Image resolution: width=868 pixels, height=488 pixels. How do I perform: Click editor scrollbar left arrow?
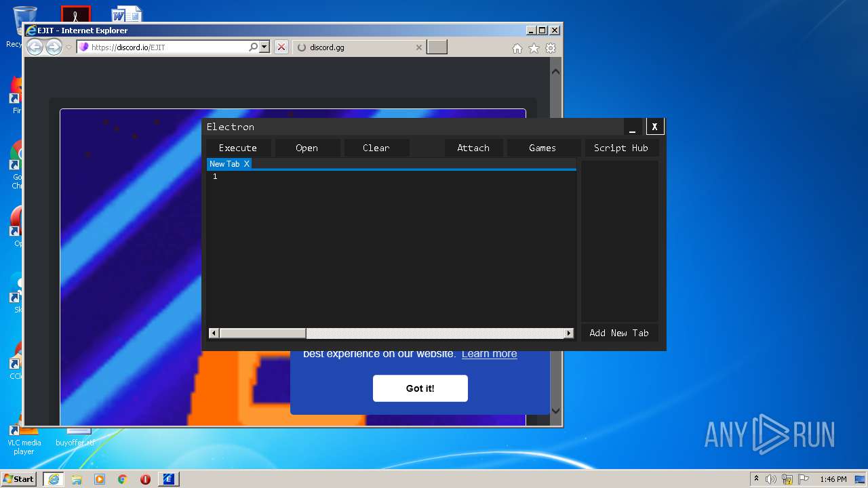(214, 333)
